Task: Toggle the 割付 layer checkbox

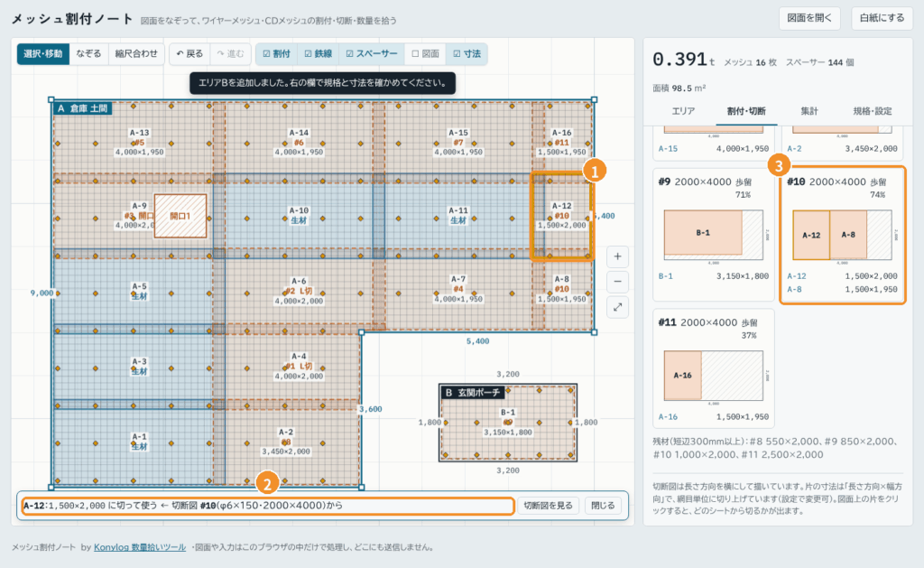Action: click(276, 53)
